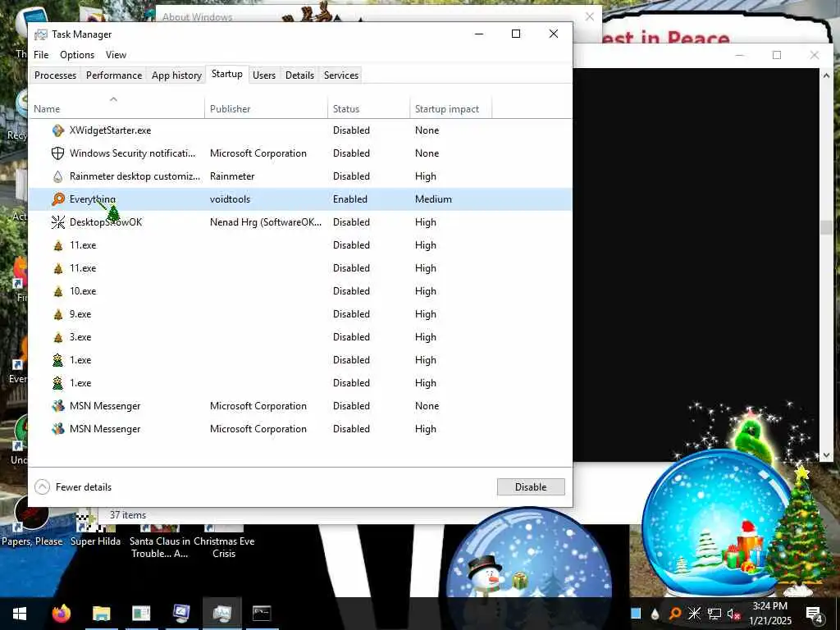Click the Task Manager title bar icon
Image resolution: width=840 pixels, height=630 pixels.
[x=41, y=34]
